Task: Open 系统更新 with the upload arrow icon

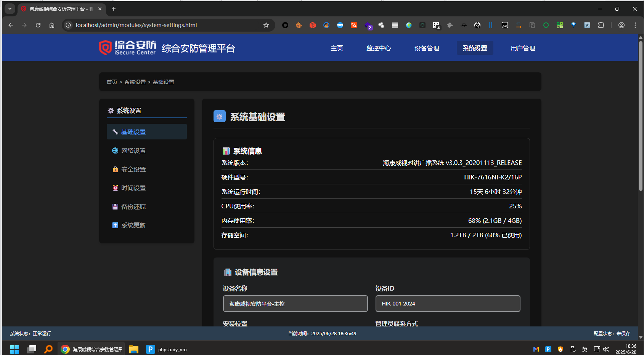Action: pyautogui.click(x=133, y=225)
